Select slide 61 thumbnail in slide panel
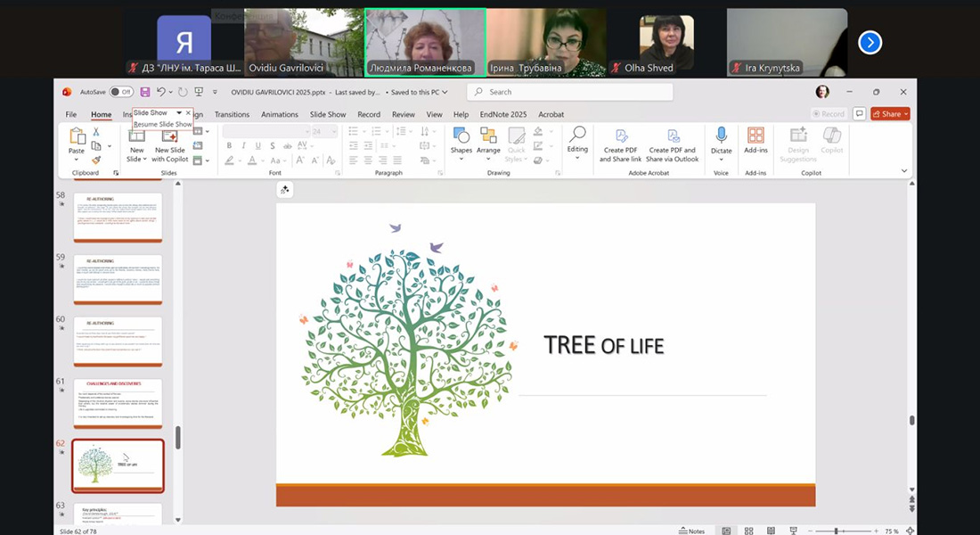 [x=118, y=402]
